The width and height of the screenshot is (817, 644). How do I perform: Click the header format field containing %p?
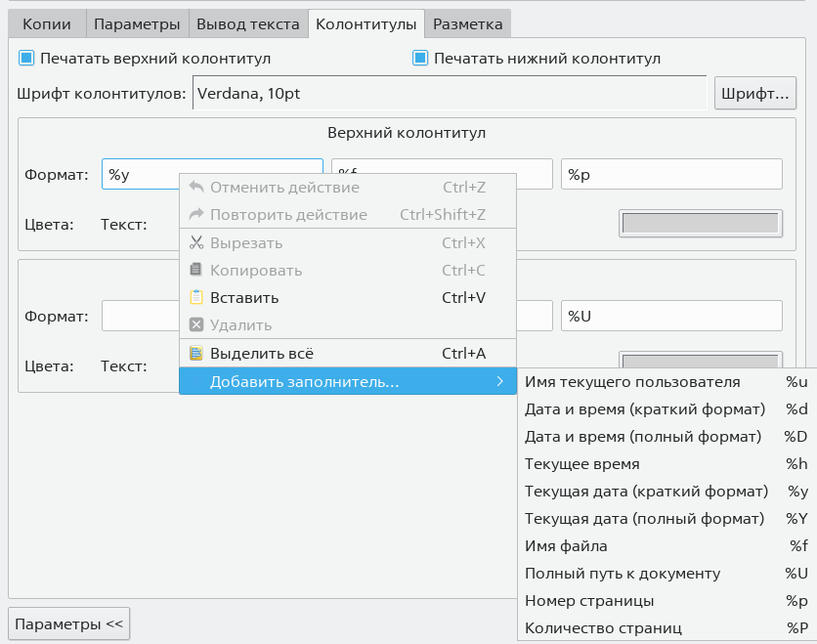tap(671, 175)
